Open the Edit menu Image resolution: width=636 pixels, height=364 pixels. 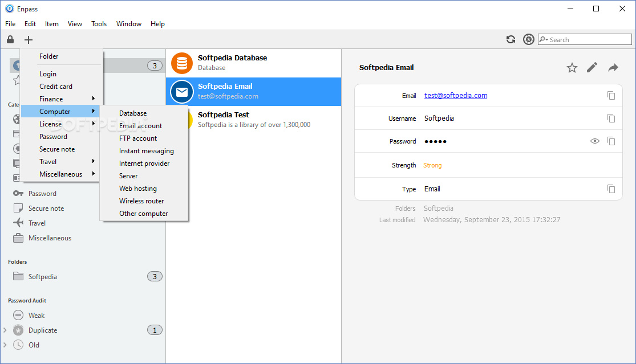30,24
